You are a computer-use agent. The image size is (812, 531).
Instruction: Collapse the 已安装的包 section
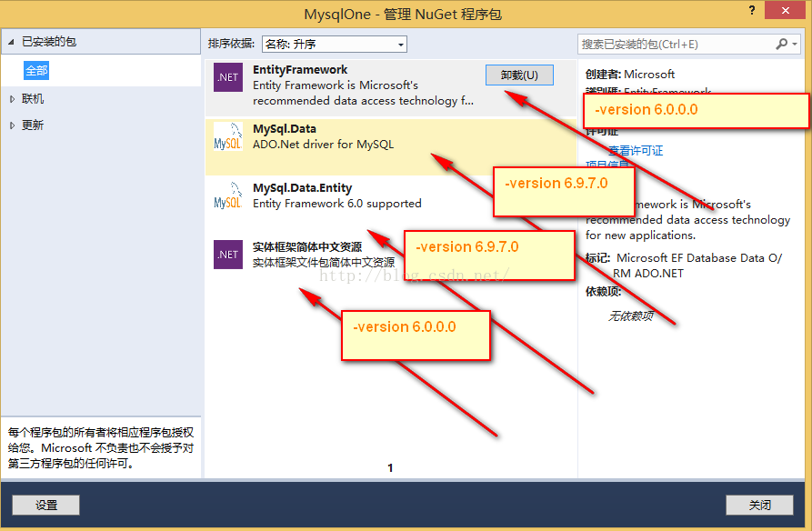click(11, 42)
